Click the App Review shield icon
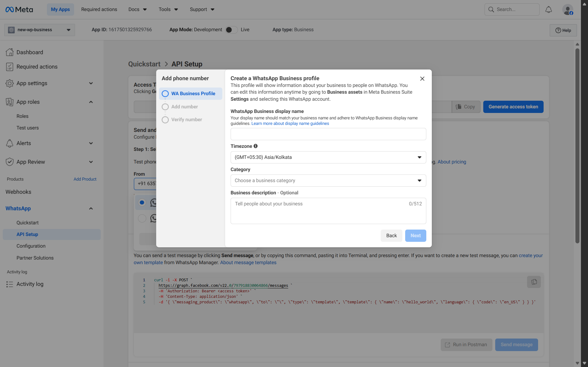This screenshot has height=367, width=588. 9,162
